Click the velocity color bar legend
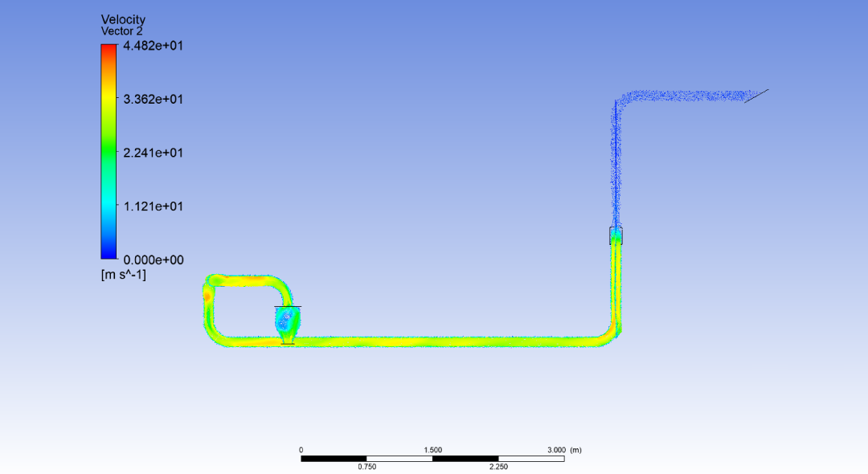The width and height of the screenshot is (868, 474). coord(109,152)
